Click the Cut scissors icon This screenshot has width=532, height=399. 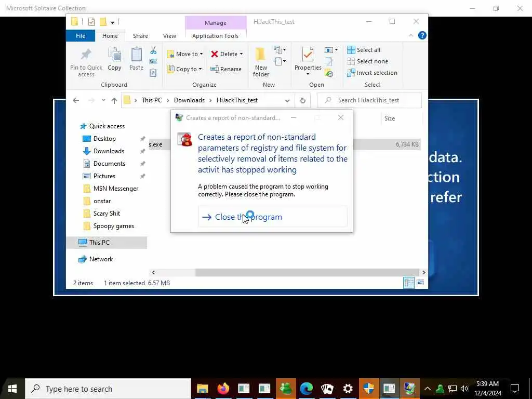click(153, 50)
